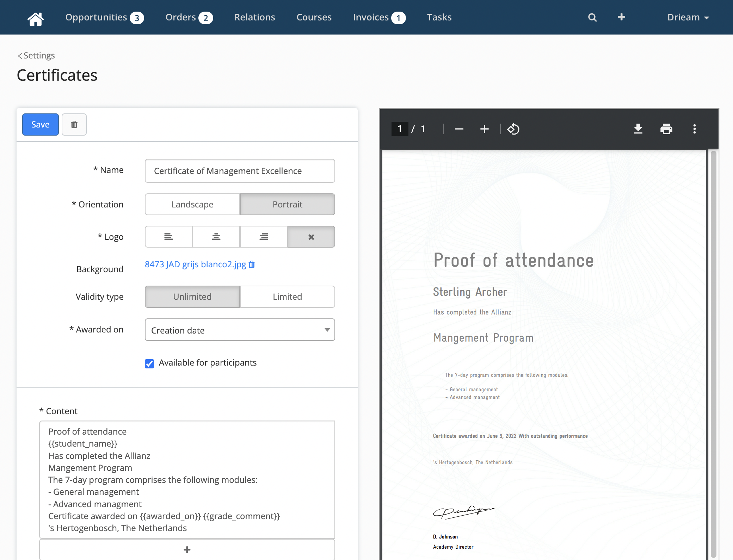Screen dimensions: 733x560
Task: Open the Awarded on dropdown
Action: 240,330
